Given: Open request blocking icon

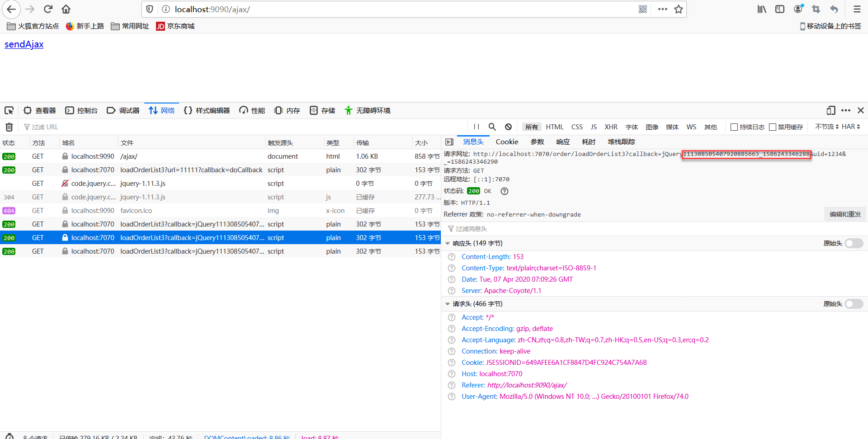Looking at the screenshot, I should click(x=508, y=127).
